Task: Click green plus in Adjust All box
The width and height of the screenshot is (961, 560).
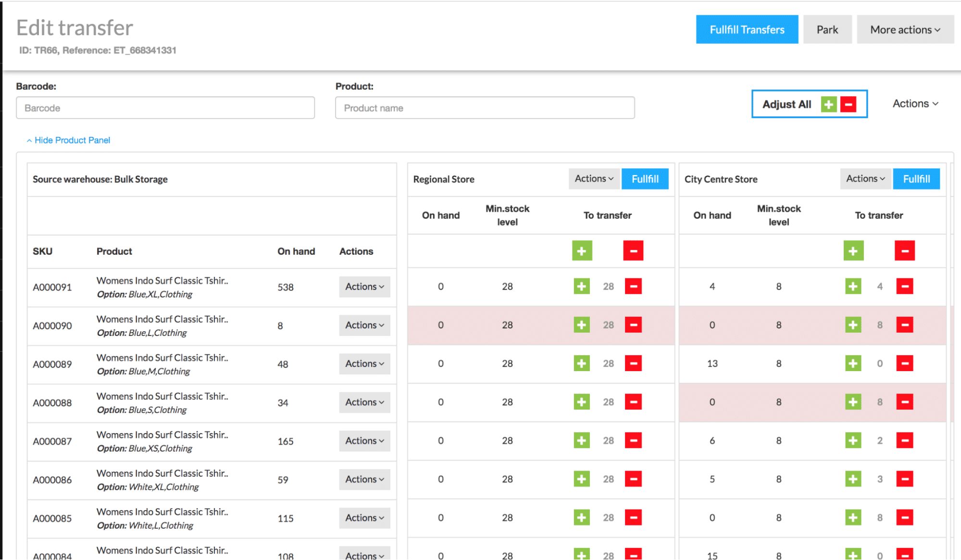Action: click(828, 104)
